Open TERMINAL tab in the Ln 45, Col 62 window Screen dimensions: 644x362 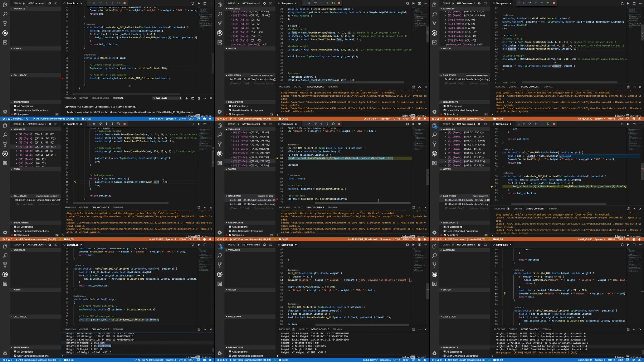point(118,208)
